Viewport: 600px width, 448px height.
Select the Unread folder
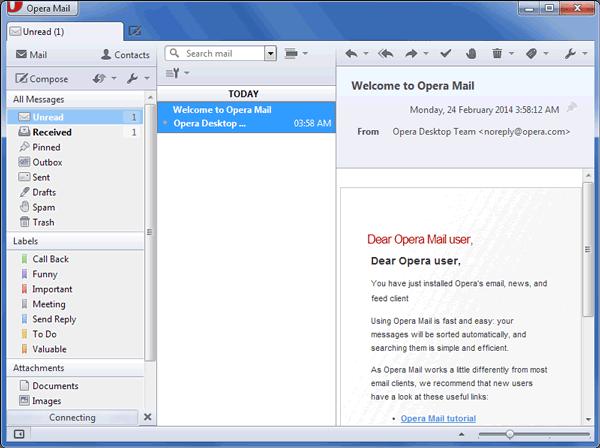[x=75, y=117]
